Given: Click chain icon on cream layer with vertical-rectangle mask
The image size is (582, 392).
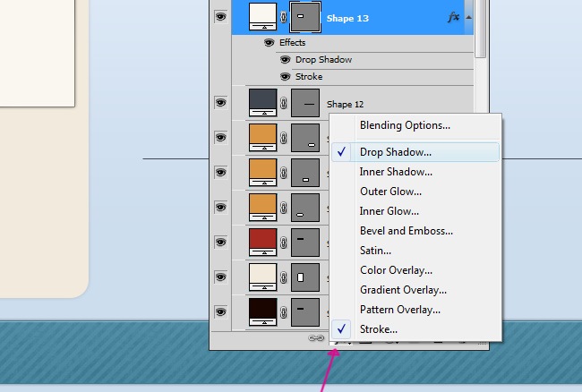Looking at the screenshot, I should 284,277.
